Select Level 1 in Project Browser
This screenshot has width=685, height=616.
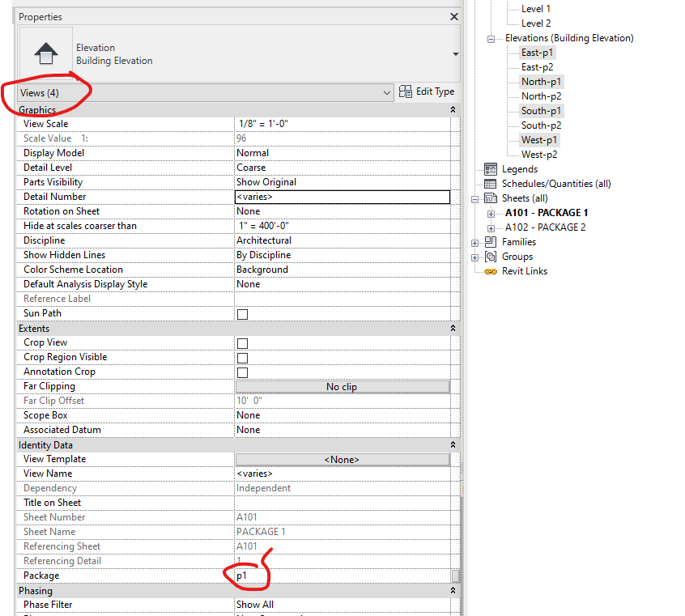pyautogui.click(x=535, y=9)
